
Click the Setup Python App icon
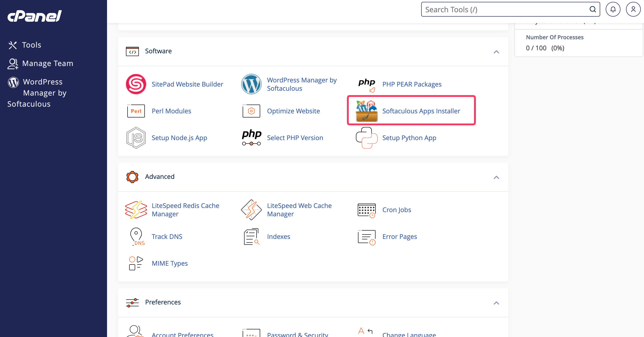(367, 138)
